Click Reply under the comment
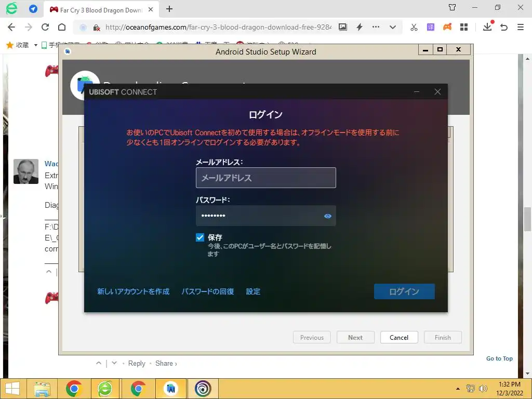The width and height of the screenshot is (532, 399). 137,363
